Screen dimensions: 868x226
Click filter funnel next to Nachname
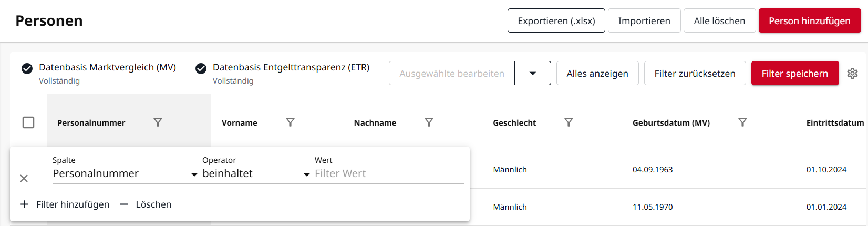coord(429,122)
